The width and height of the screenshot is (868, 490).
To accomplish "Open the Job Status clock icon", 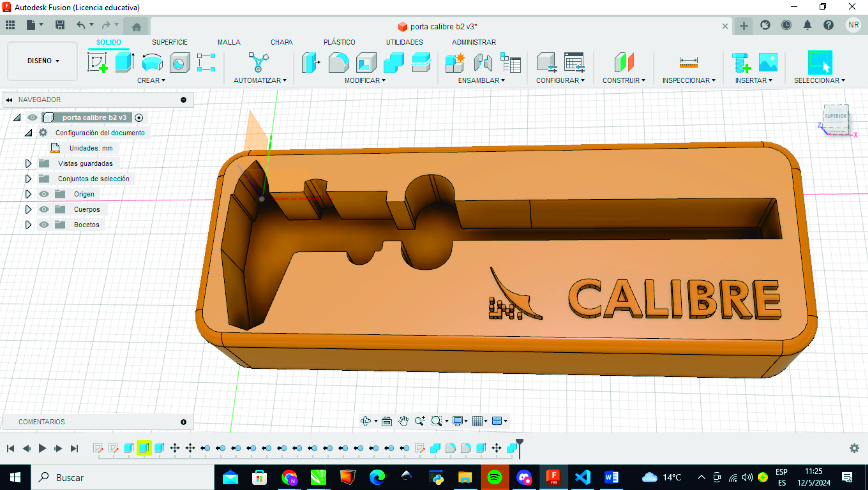I will click(x=787, y=25).
